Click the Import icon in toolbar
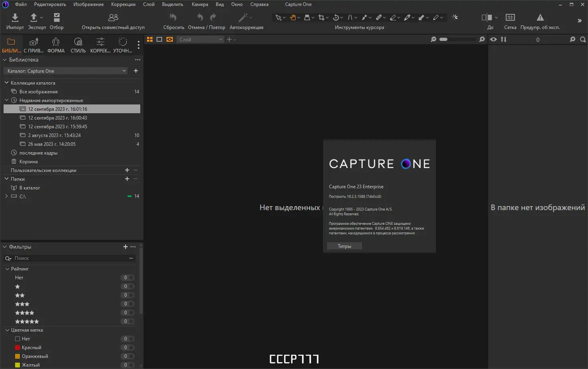Screen dimensions: 588x369 [15, 17]
